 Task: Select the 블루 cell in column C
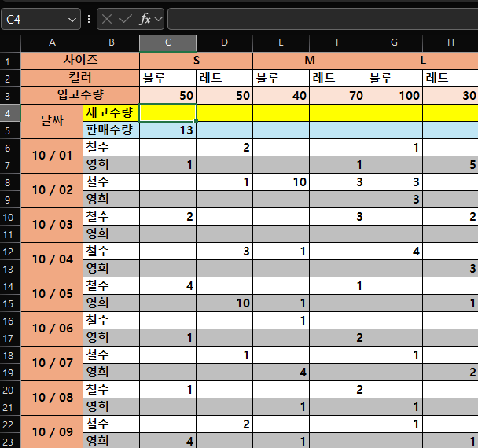click(x=168, y=78)
